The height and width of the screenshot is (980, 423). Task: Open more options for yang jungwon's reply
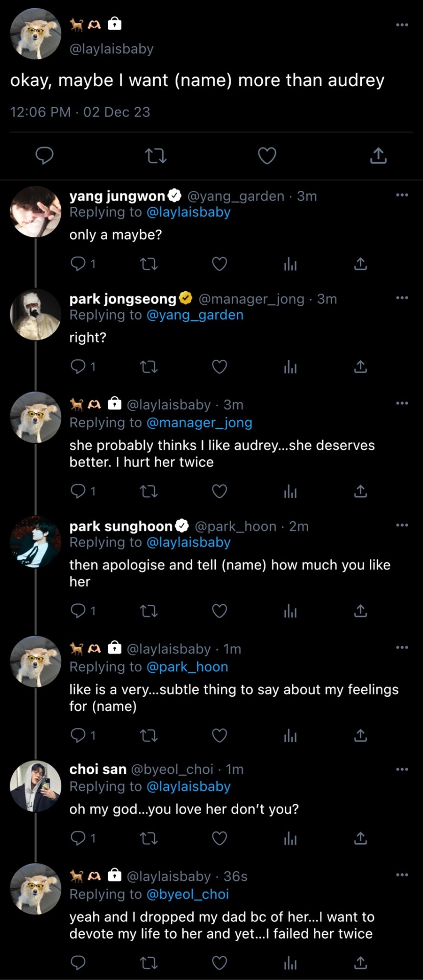(x=402, y=194)
